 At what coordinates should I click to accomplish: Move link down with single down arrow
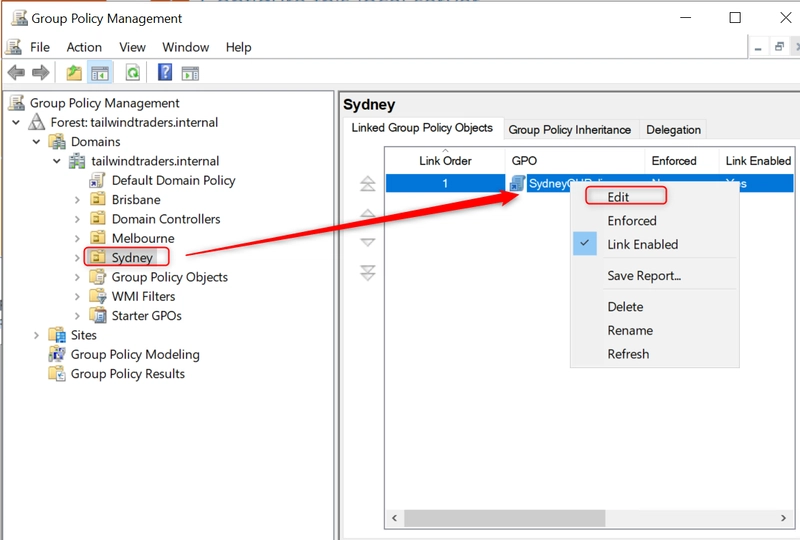367,242
